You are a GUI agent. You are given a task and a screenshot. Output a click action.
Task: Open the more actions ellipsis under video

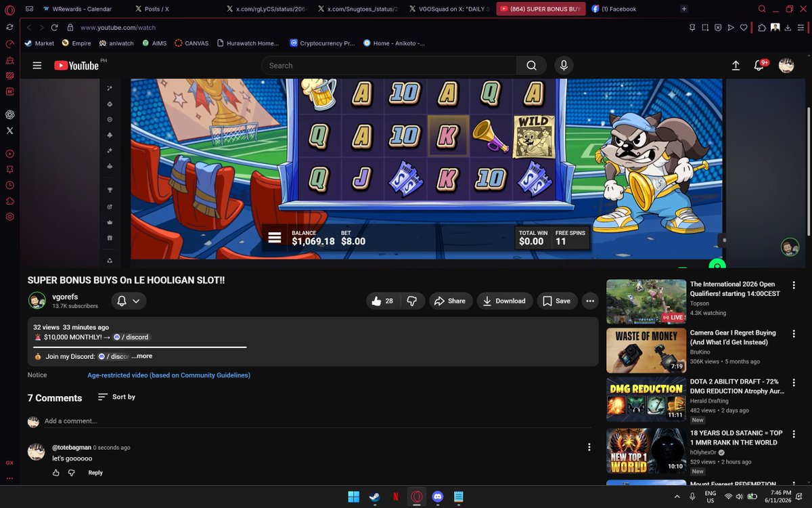(590, 301)
